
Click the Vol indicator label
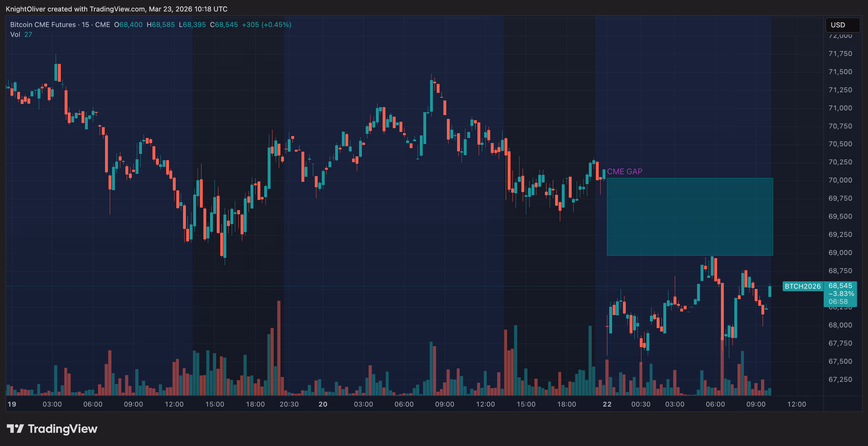pyautogui.click(x=15, y=34)
